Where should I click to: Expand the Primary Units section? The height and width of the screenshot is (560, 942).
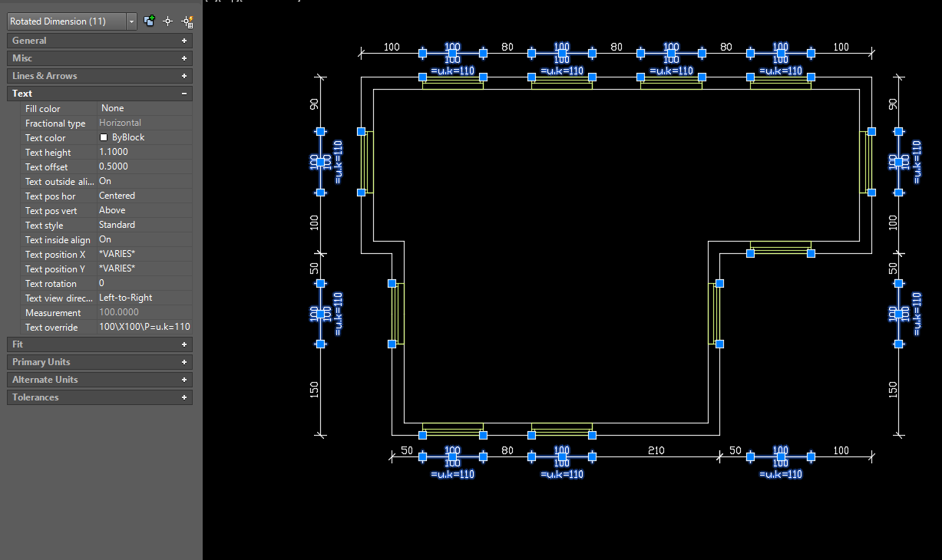point(100,362)
